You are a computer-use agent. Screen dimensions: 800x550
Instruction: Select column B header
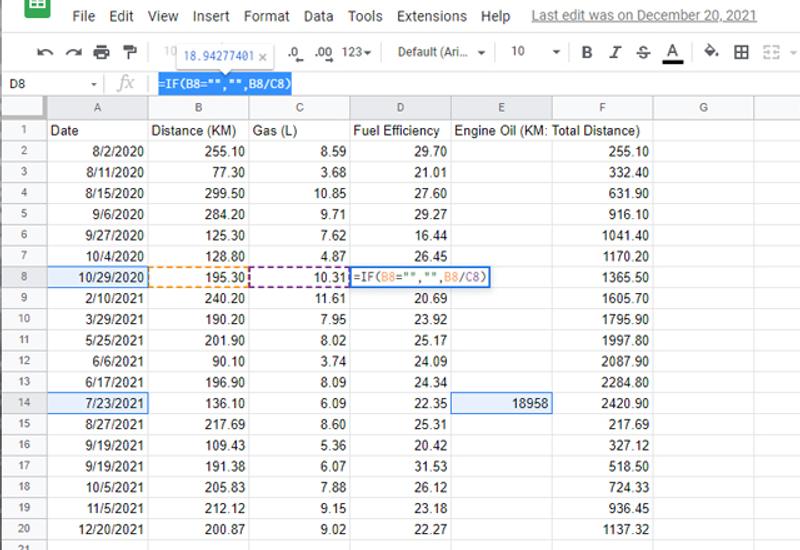click(x=198, y=108)
